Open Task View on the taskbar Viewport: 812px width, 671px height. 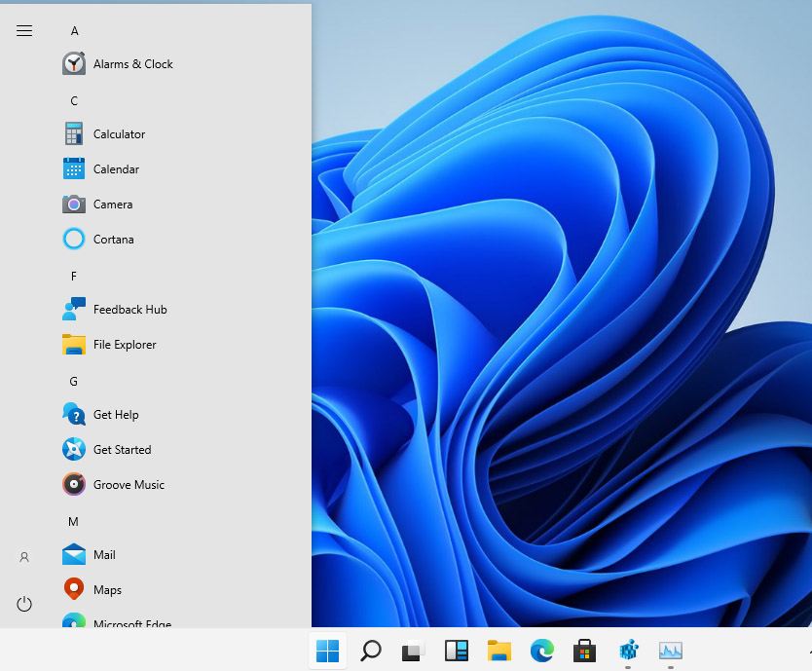[414, 651]
